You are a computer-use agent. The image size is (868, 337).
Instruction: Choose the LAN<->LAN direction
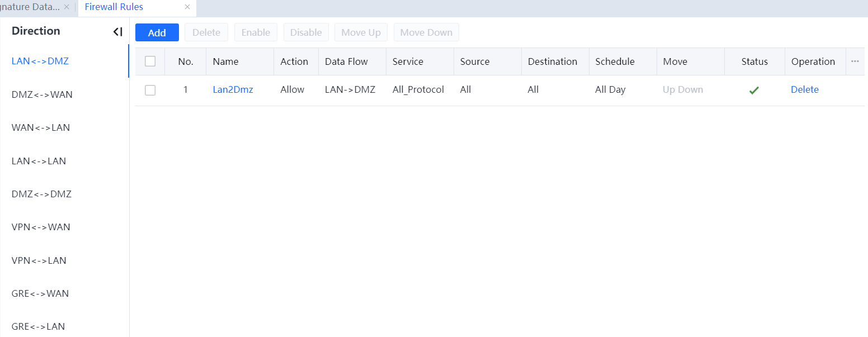click(39, 161)
